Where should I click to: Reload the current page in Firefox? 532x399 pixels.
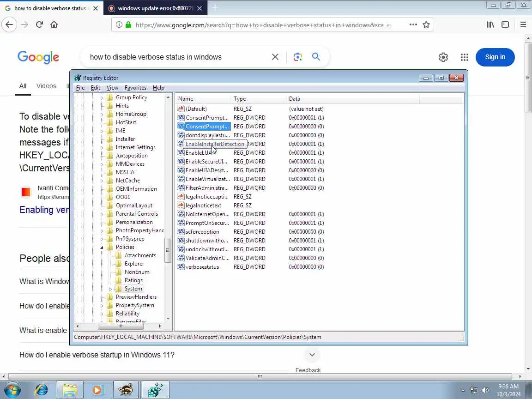[x=39, y=24]
